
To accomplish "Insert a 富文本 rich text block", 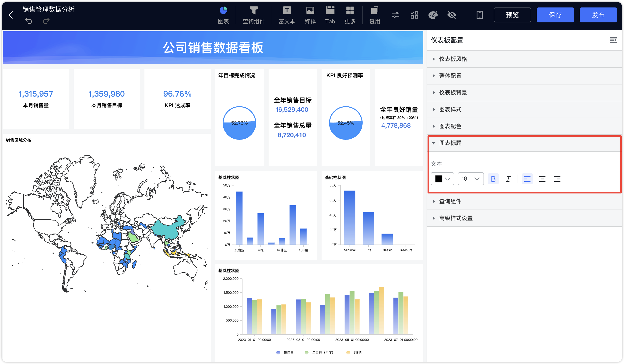I will point(287,15).
